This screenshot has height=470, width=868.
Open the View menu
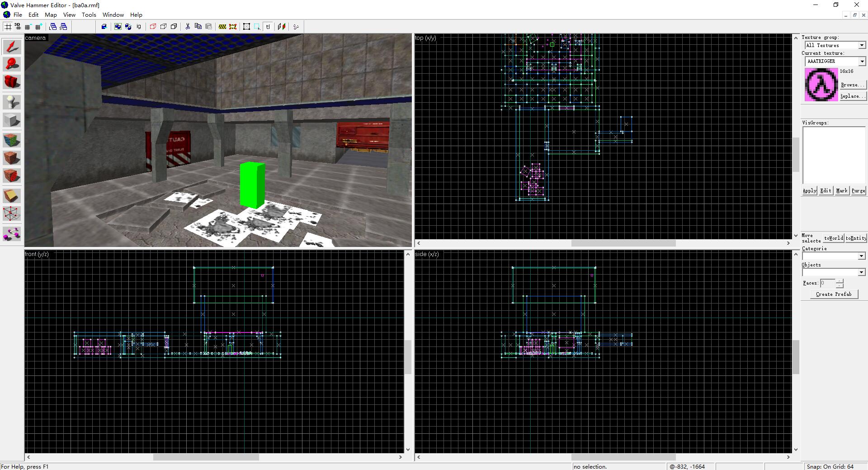[x=69, y=14]
